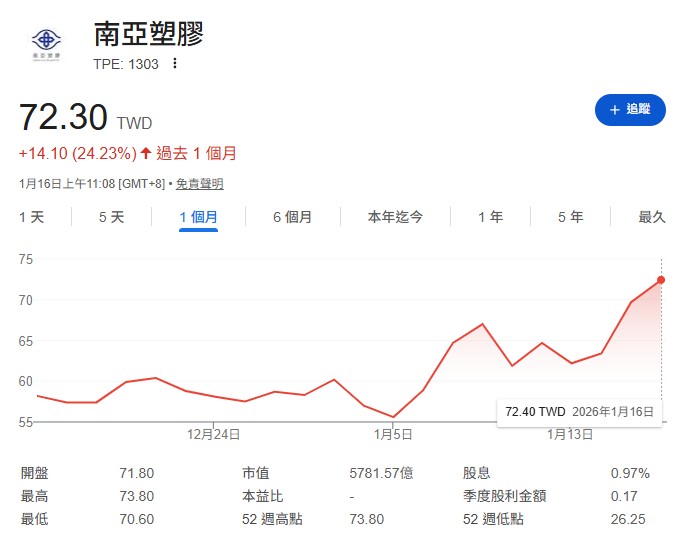Open the 免責聲明 disclaimer link
The image size is (678, 555).
click(x=200, y=184)
